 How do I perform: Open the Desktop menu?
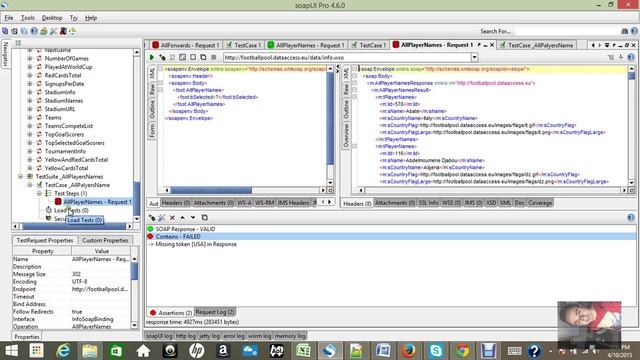[52, 18]
